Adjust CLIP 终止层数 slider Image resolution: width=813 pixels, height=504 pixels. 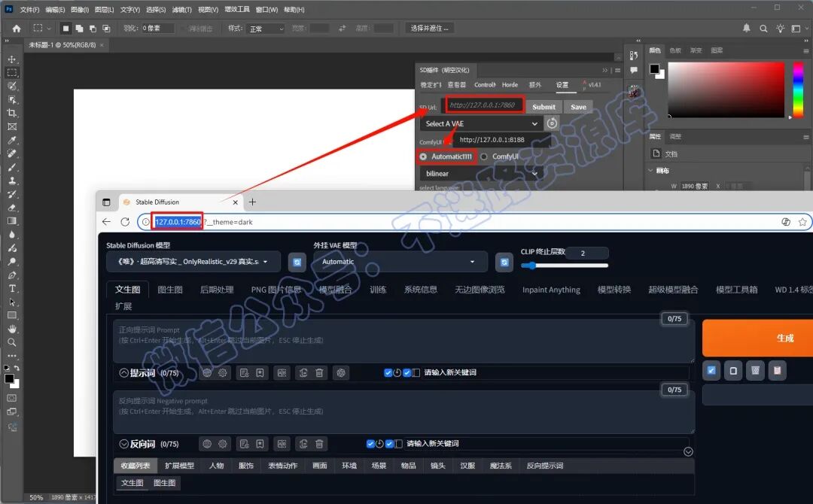coord(564,266)
